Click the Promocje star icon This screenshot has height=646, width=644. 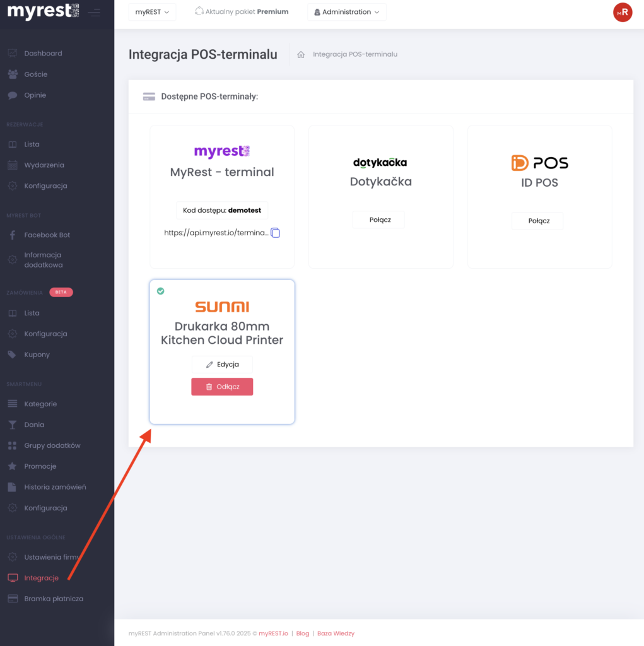13,466
